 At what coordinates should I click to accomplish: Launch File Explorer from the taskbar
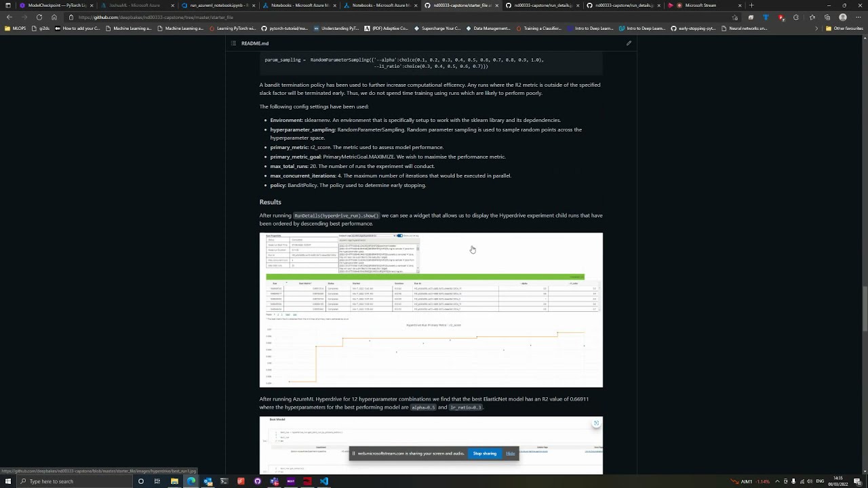174,481
